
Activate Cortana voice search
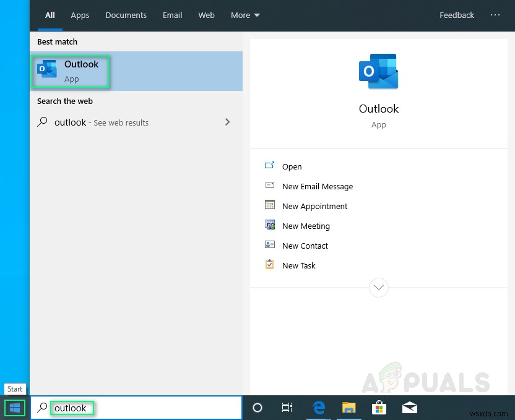click(x=257, y=408)
